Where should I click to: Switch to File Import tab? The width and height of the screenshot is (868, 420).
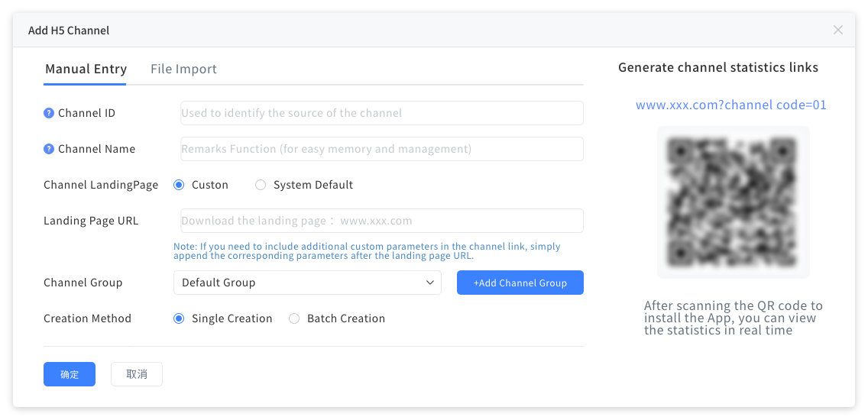click(184, 69)
